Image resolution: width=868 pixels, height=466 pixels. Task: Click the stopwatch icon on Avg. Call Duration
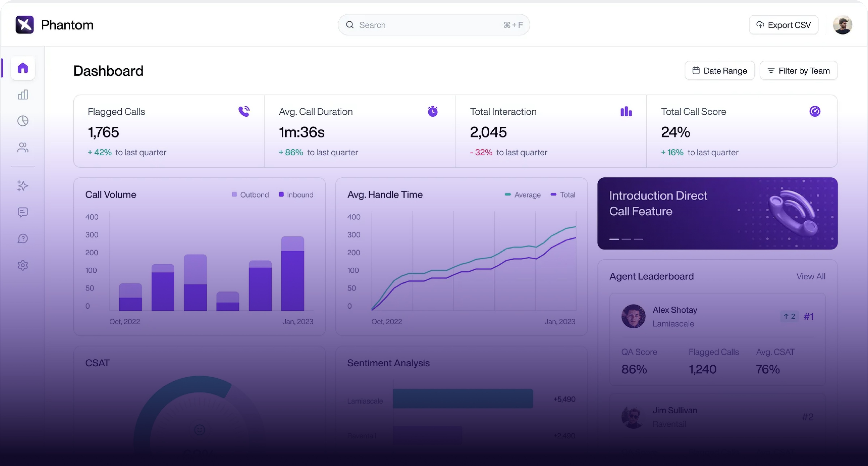tap(433, 111)
